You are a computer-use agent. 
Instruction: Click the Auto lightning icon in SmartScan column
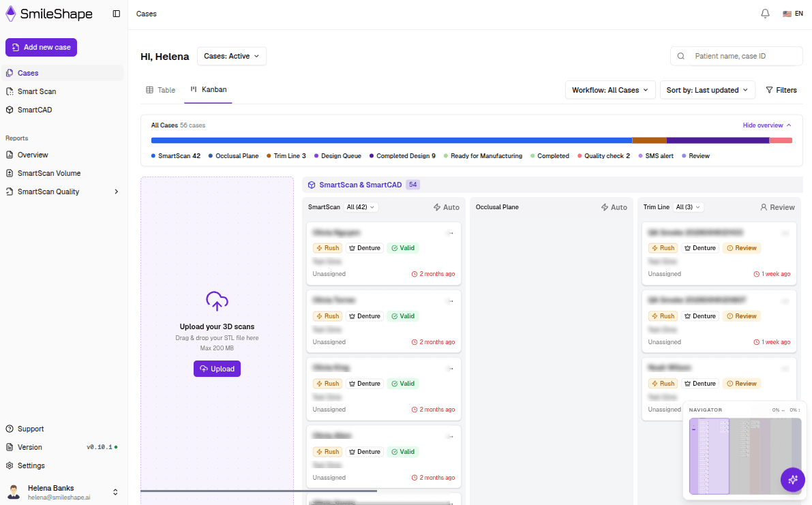coord(437,207)
